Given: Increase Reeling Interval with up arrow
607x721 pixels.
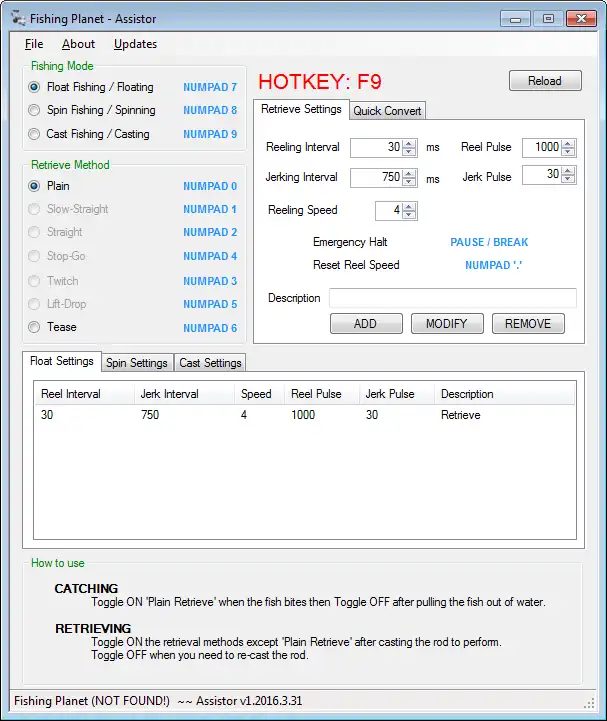Looking at the screenshot, I should pyautogui.click(x=409, y=144).
